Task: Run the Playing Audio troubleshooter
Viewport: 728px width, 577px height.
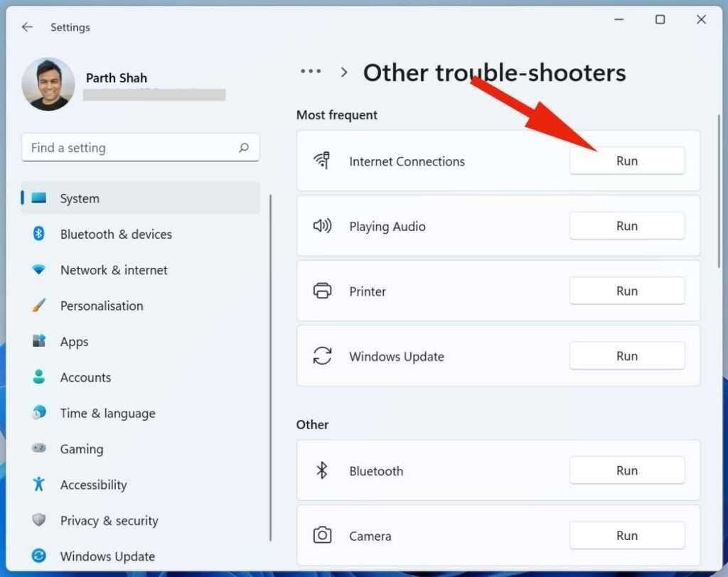Action: click(626, 226)
